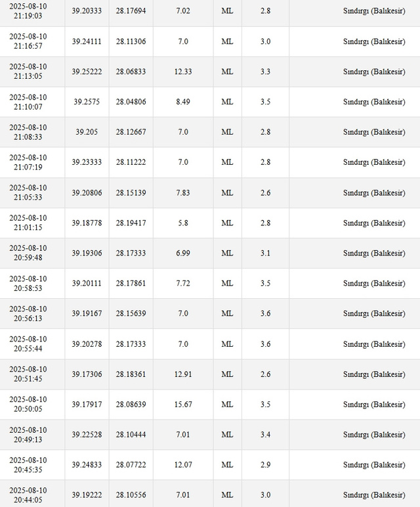Screen dimensions: 420x507
Task: Click depth value 12.91
Action: (183, 374)
